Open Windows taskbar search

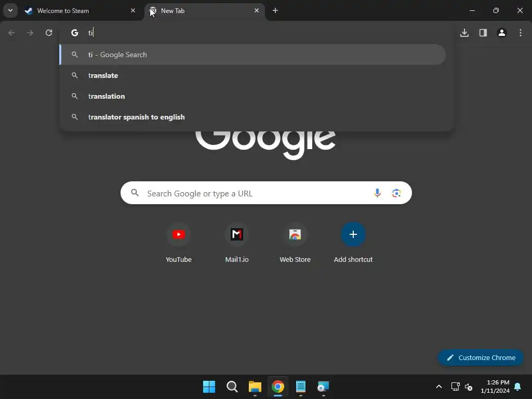(x=232, y=387)
